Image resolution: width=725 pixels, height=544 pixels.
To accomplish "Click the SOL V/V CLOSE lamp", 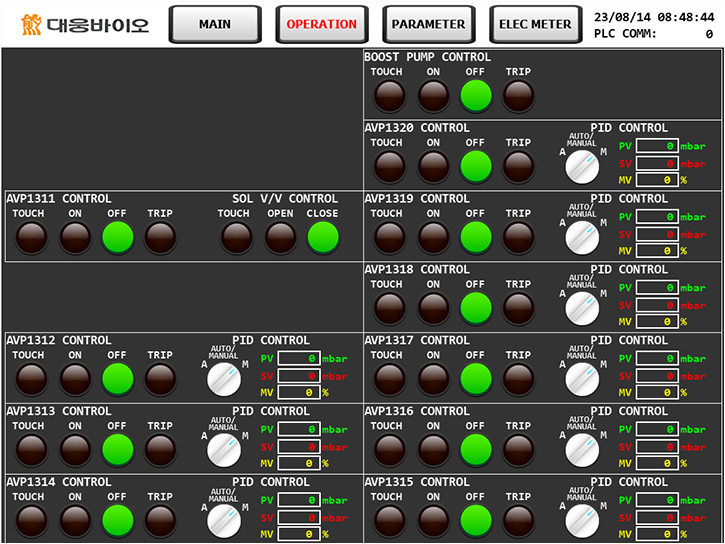I will (x=323, y=238).
